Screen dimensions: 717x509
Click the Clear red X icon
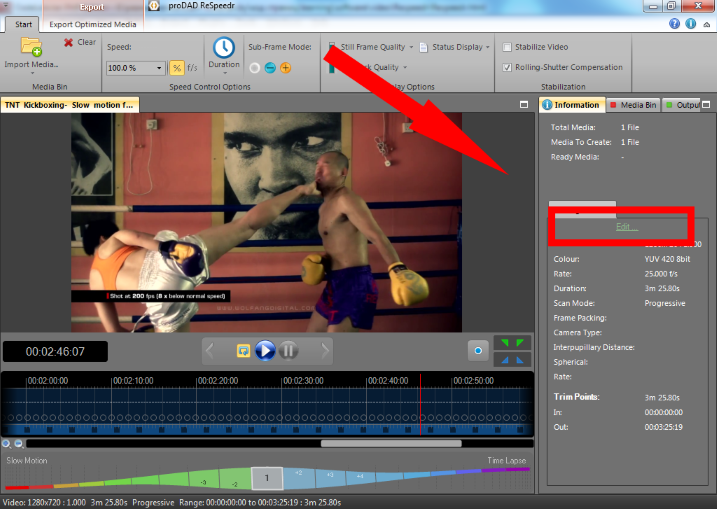pos(68,42)
